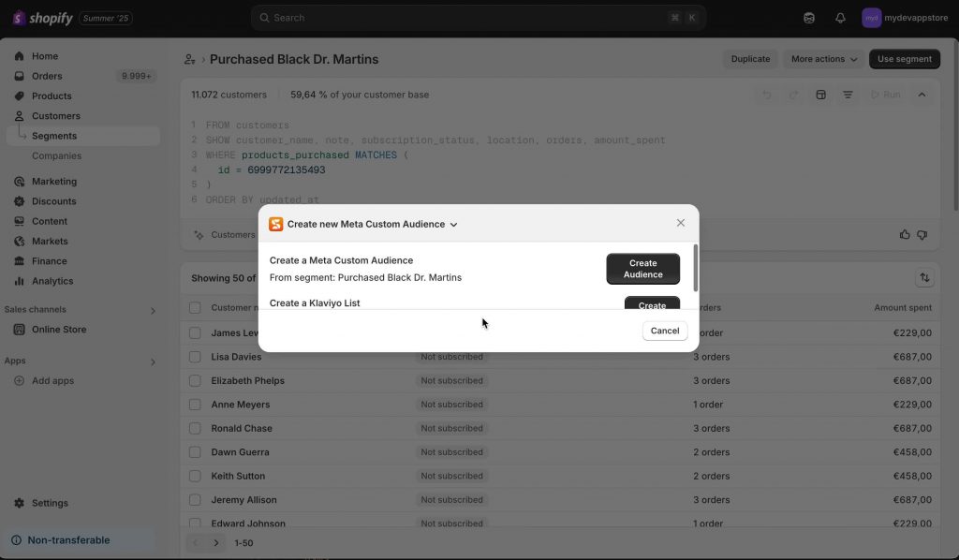Click the Use segment button
The width and height of the screenshot is (959, 560).
[x=905, y=59]
